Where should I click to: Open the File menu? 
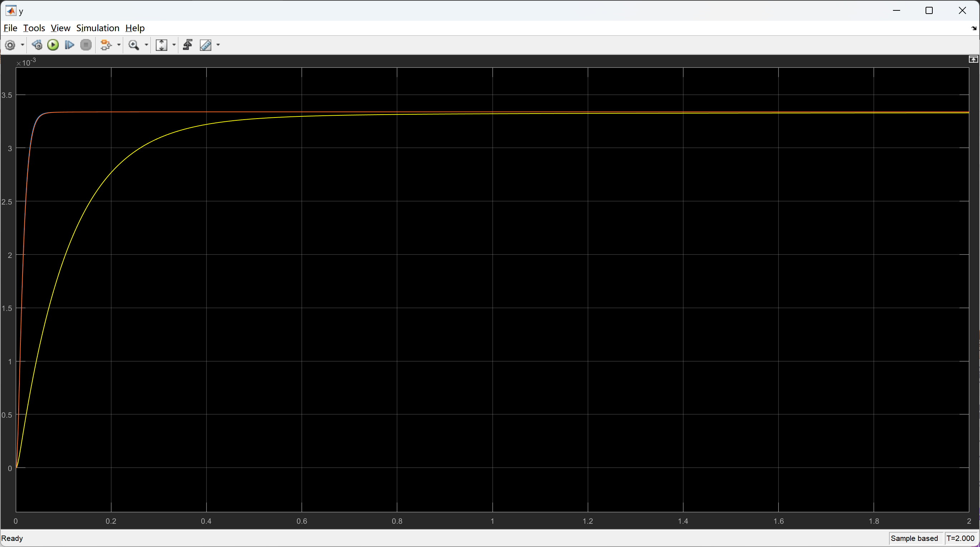(x=10, y=28)
